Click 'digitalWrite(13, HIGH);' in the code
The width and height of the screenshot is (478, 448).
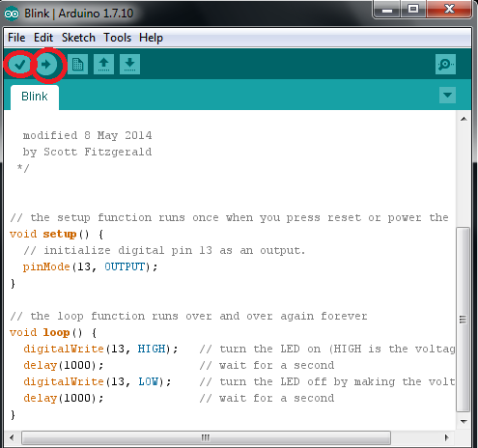(100, 350)
